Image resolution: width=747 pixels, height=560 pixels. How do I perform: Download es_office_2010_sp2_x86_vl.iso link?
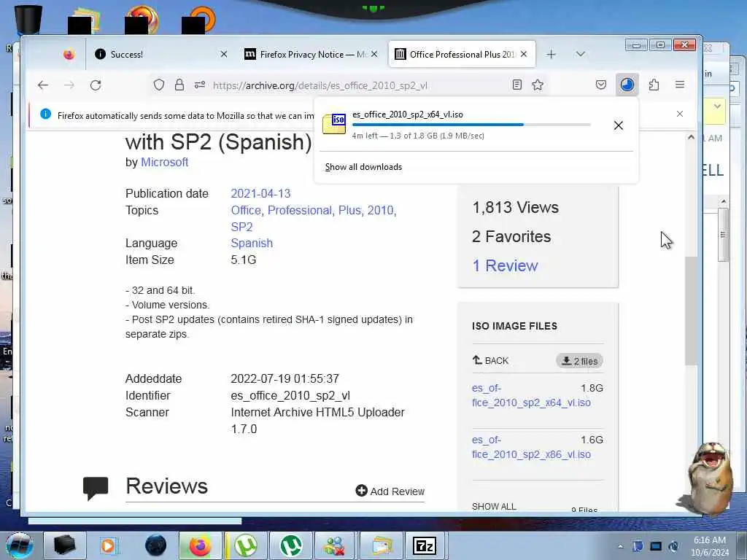point(531,447)
